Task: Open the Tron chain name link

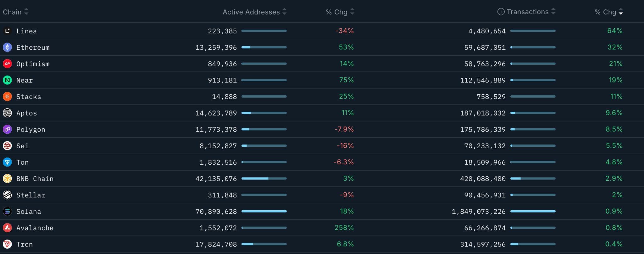Action: pos(25,244)
